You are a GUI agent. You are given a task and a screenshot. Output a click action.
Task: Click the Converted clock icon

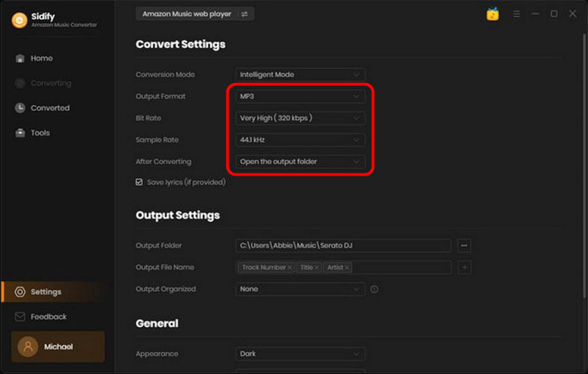(x=20, y=108)
